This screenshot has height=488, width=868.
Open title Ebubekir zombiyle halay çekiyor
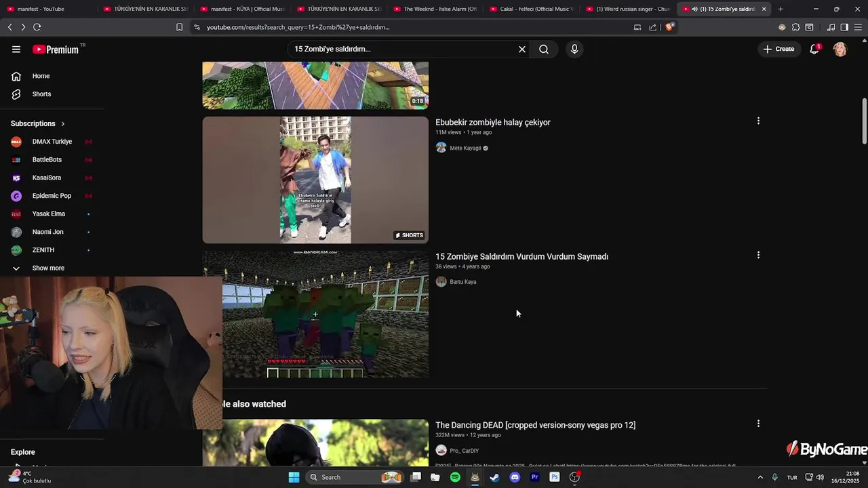[493, 123]
